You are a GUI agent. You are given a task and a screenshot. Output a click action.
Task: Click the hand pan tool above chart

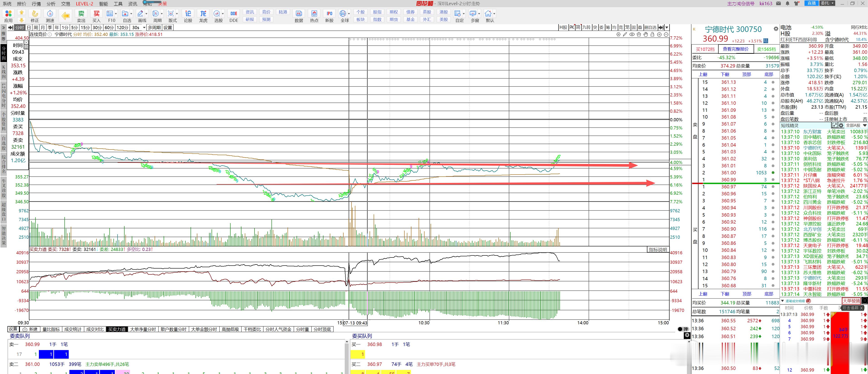646,34
